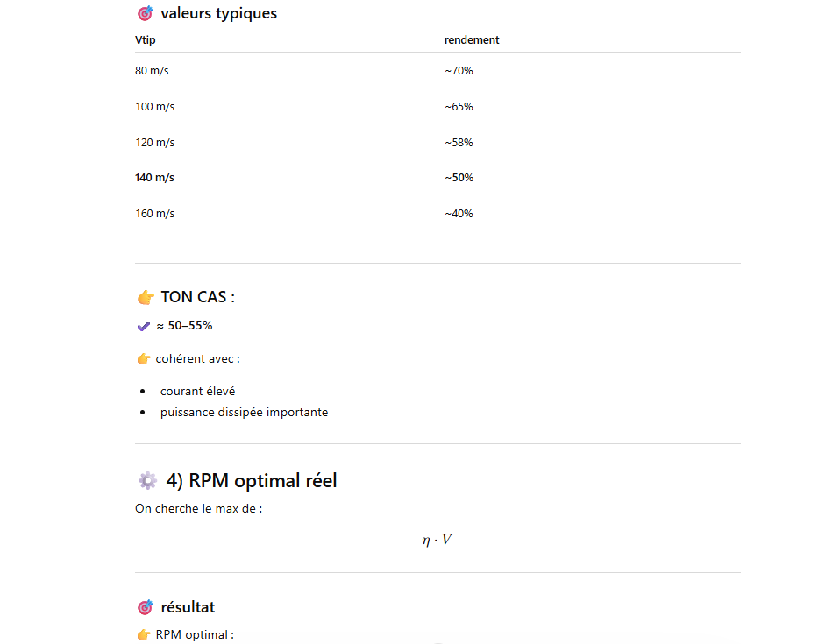This screenshot has height=644, width=818.
Task: Click the "4) RPM optimal réel" heading
Action: point(251,481)
